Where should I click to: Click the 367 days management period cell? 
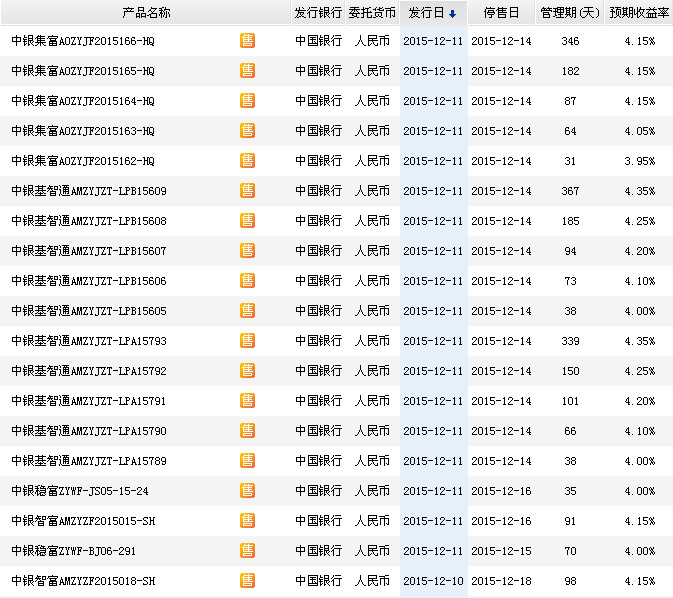point(570,191)
